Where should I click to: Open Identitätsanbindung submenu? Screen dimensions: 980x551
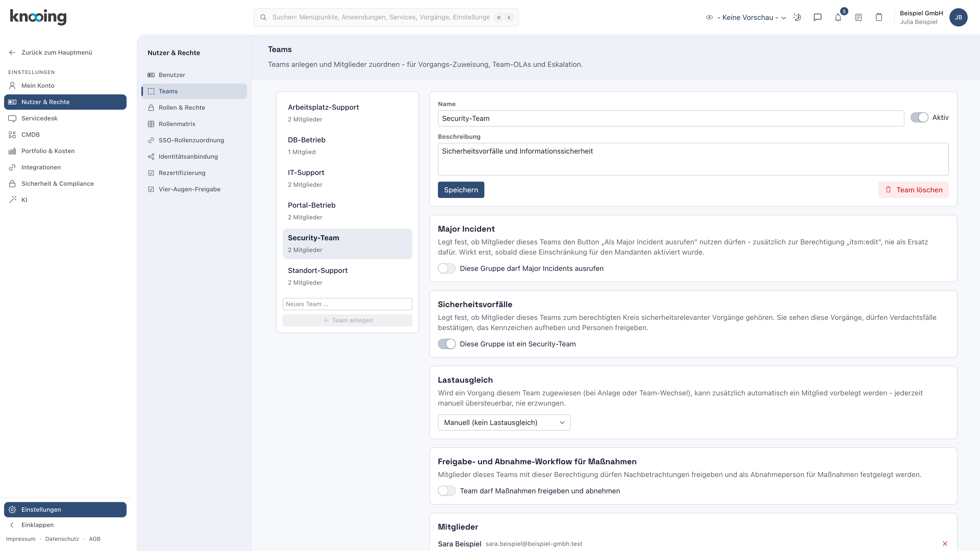pos(194,157)
